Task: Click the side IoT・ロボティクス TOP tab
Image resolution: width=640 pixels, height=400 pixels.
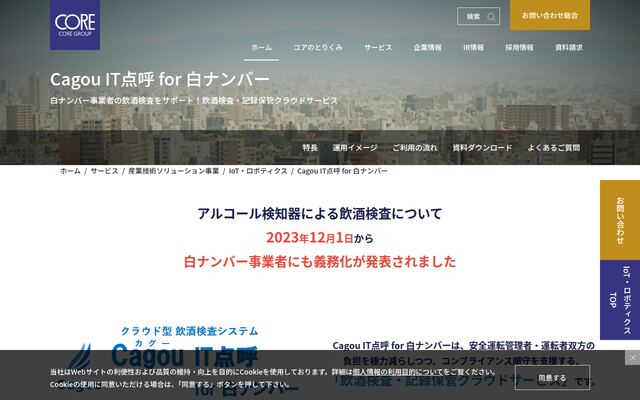Action: (620, 300)
